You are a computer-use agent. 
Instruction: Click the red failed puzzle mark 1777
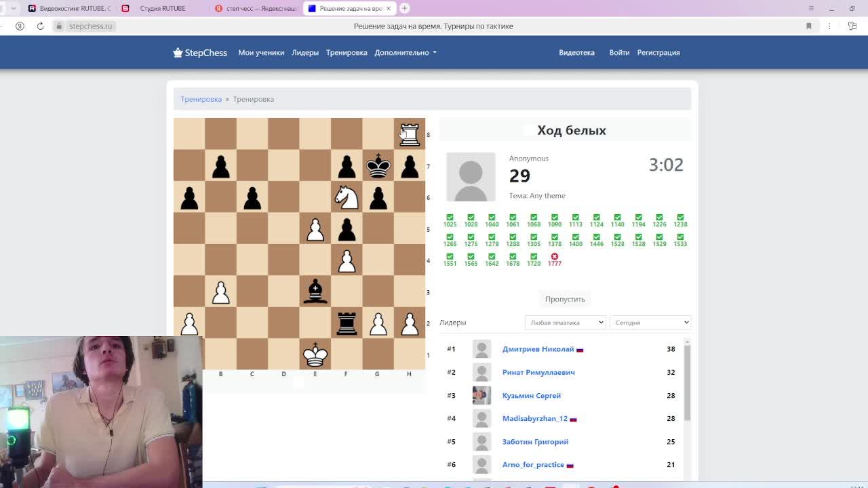point(555,260)
